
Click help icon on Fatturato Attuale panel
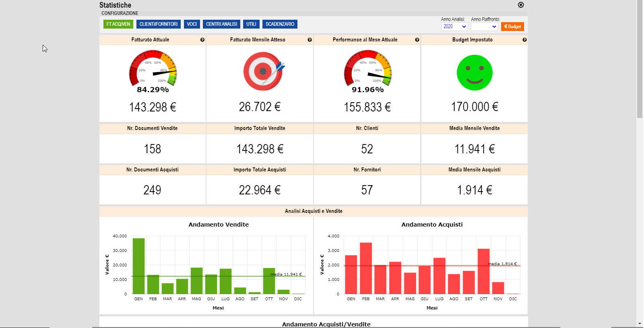[x=202, y=40]
